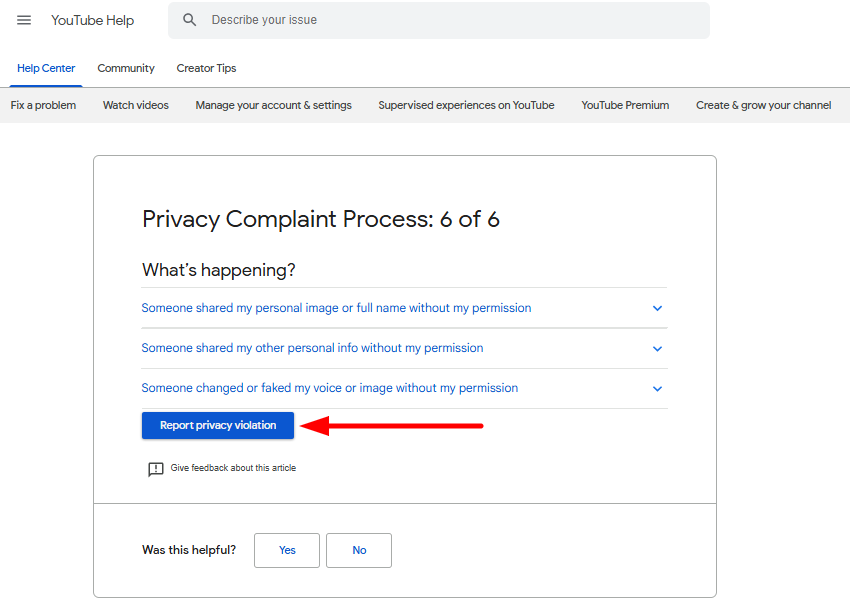
Task: Click Give feedback about this article
Action: pos(233,467)
